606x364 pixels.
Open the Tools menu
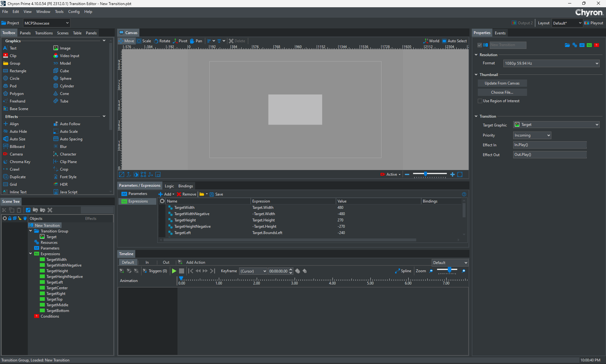point(59,12)
